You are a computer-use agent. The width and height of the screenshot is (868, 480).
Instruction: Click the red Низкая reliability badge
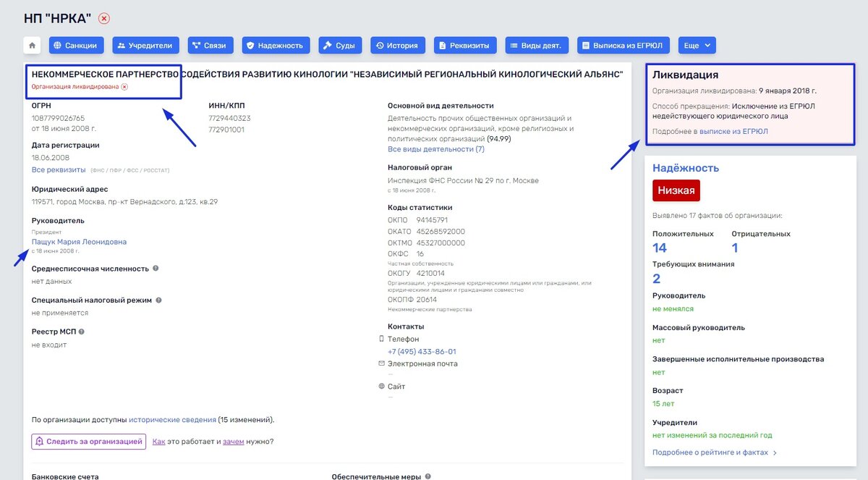pyautogui.click(x=676, y=190)
